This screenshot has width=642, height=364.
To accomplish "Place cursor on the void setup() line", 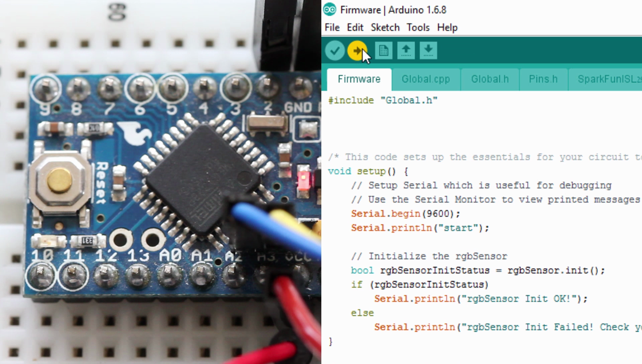I will [x=368, y=172].
